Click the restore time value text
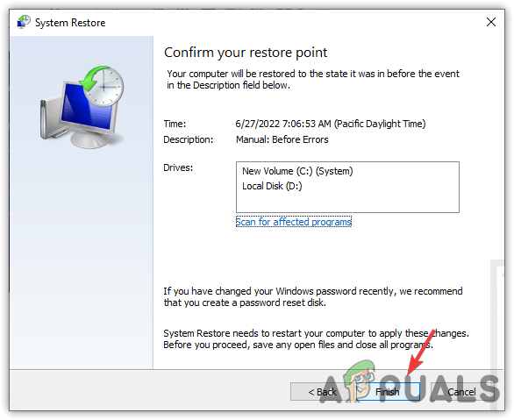The width and height of the screenshot is (514, 420). [331, 124]
